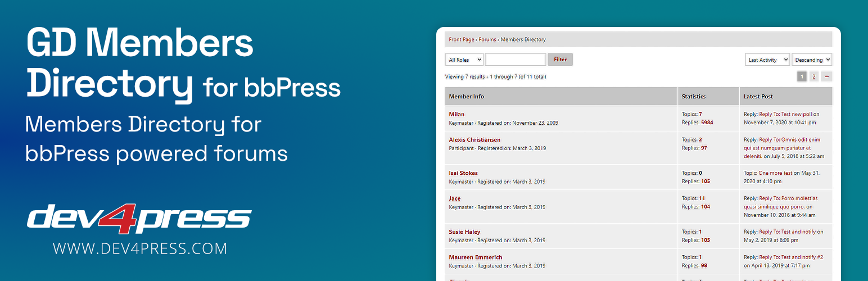Open Alexis Christiansen's profile

click(x=474, y=139)
